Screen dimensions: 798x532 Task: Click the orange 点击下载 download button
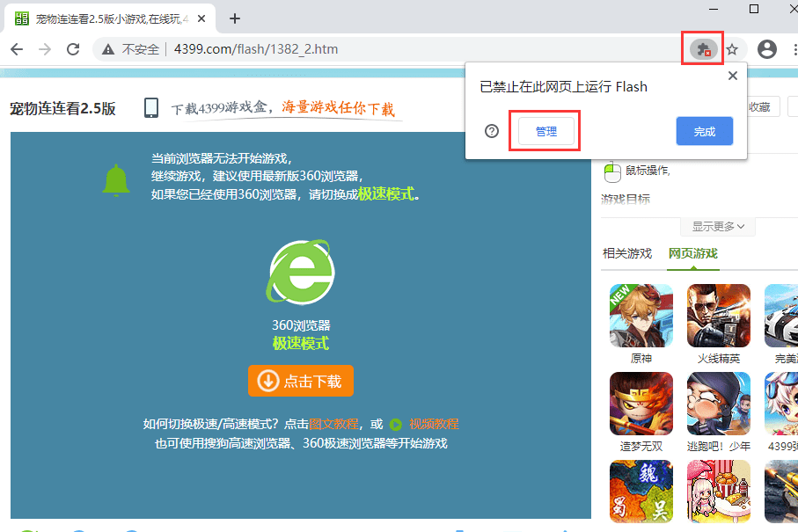(300, 381)
